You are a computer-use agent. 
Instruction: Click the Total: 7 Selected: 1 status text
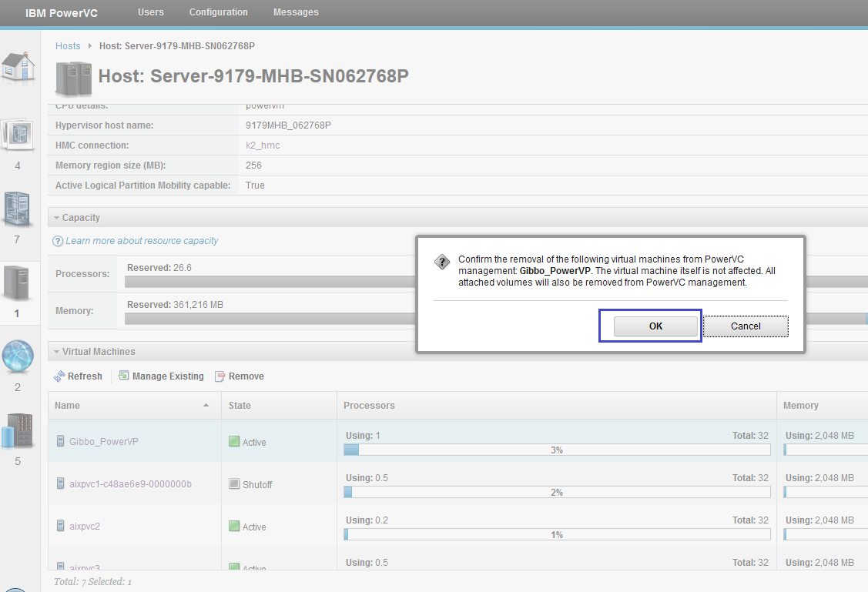click(x=93, y=581)
